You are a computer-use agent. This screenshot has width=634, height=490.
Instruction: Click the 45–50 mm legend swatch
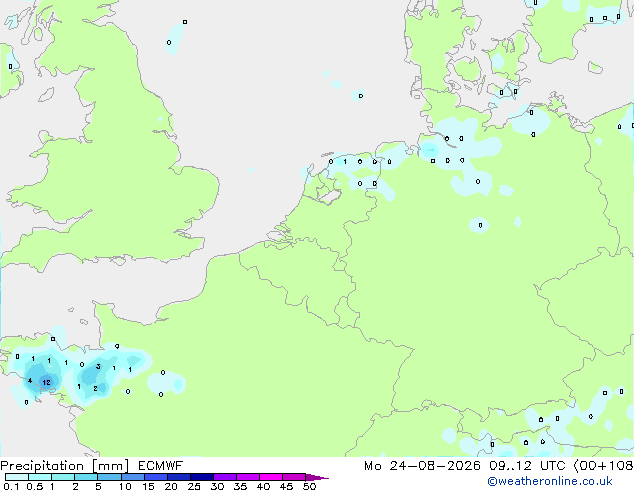(294, 477)
